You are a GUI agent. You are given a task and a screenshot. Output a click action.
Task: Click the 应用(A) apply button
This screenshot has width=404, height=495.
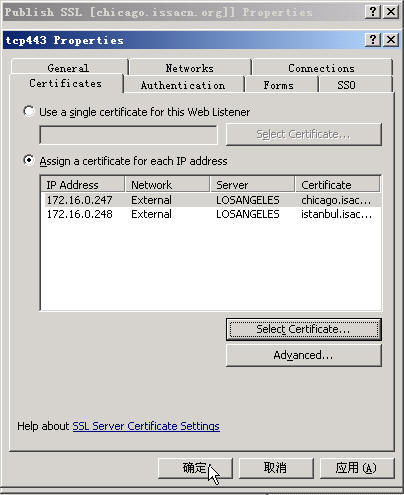pyautogui.click(x=357, y=468)
